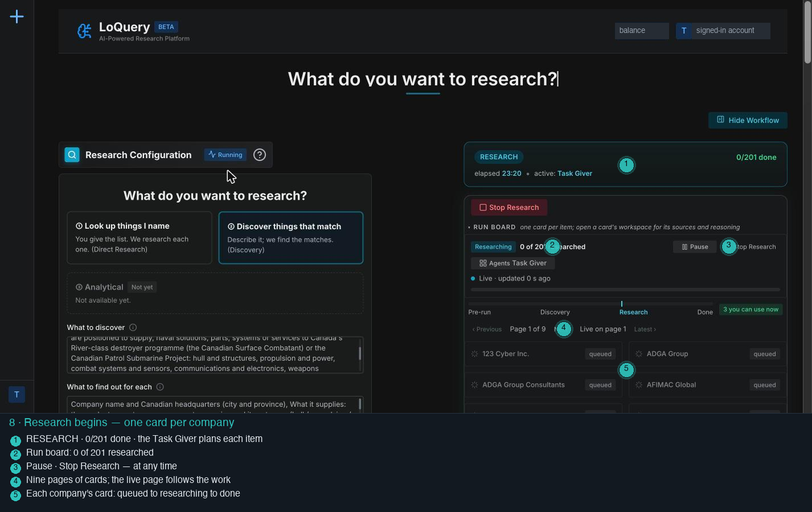Click the Live on page 1 link
Image resolution: width=812 pixels, height=512 pixels.
point(603,329)
